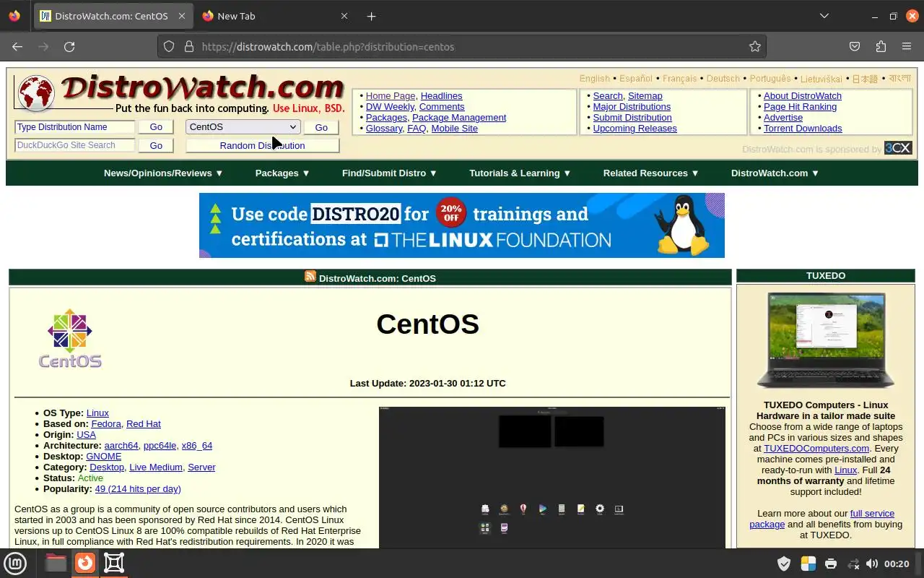924x578 pixels.
Task: Click the screenshot tool taskbar icon
Action: click(114, 563)
